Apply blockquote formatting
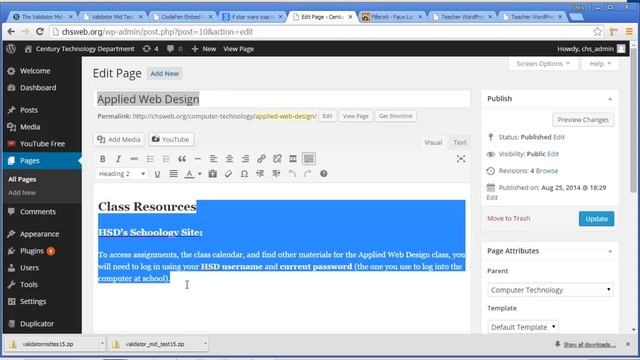Screen dimensions: 640x360 (182, 159)
